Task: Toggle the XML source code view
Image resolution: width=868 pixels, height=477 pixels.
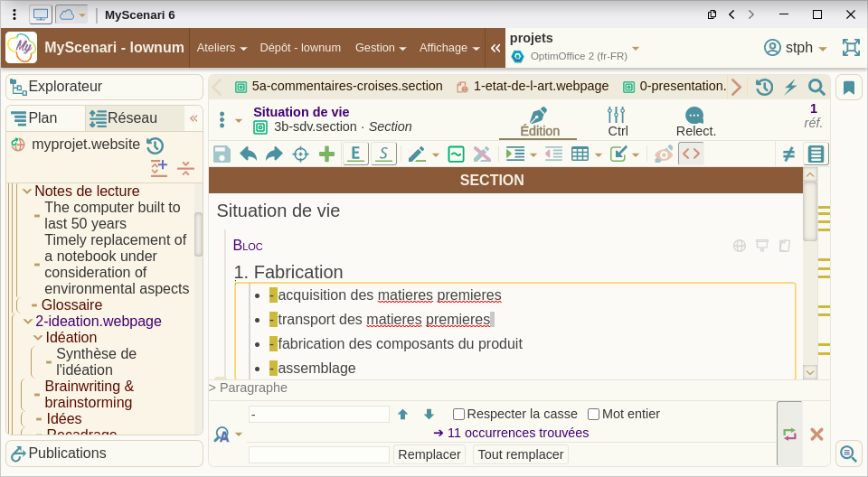Action: pyautogui.click(x=692, y=154)
